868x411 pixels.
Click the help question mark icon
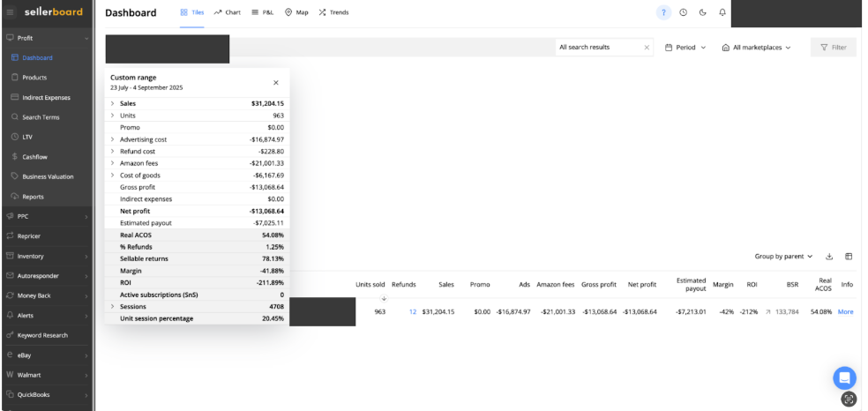(664, 12)
